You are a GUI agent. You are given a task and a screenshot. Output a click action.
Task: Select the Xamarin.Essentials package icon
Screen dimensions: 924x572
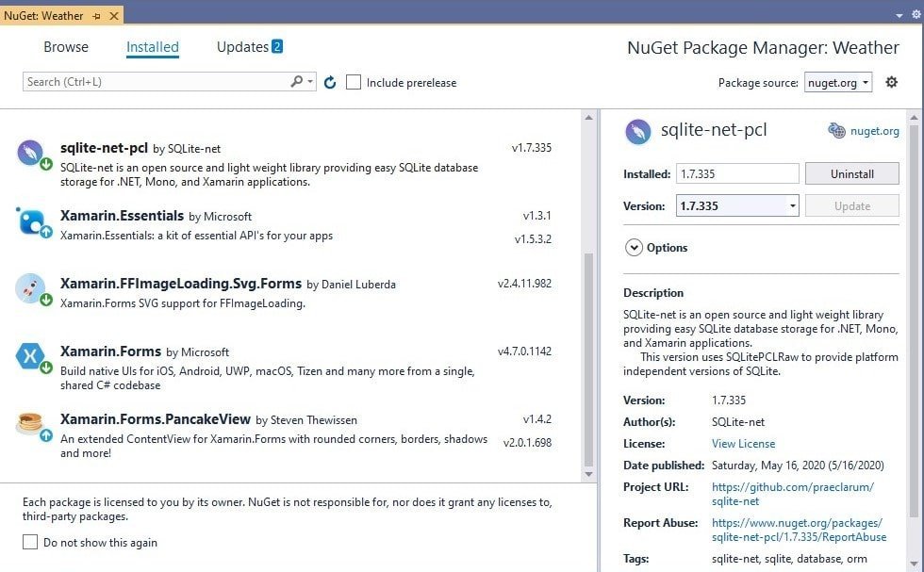30,221
